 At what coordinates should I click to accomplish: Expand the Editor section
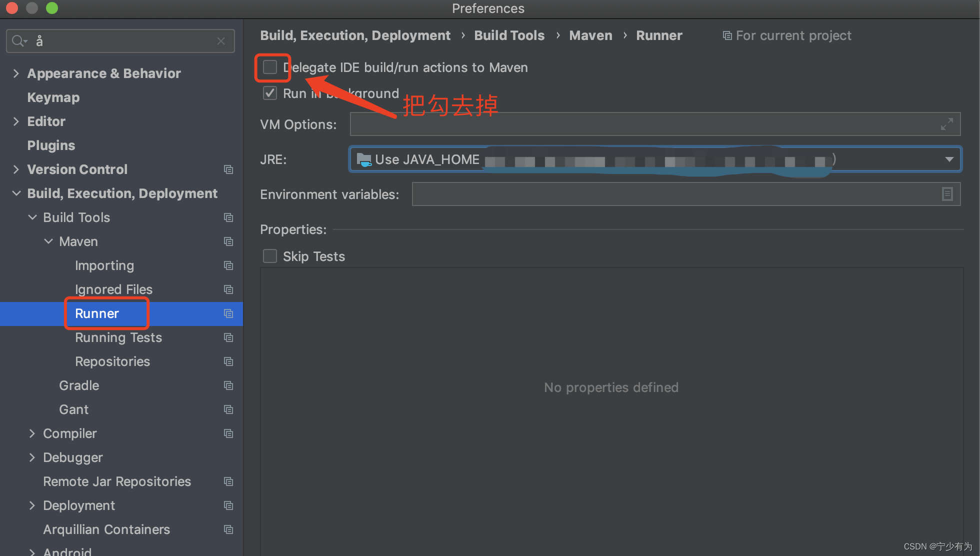click(16, 121)
